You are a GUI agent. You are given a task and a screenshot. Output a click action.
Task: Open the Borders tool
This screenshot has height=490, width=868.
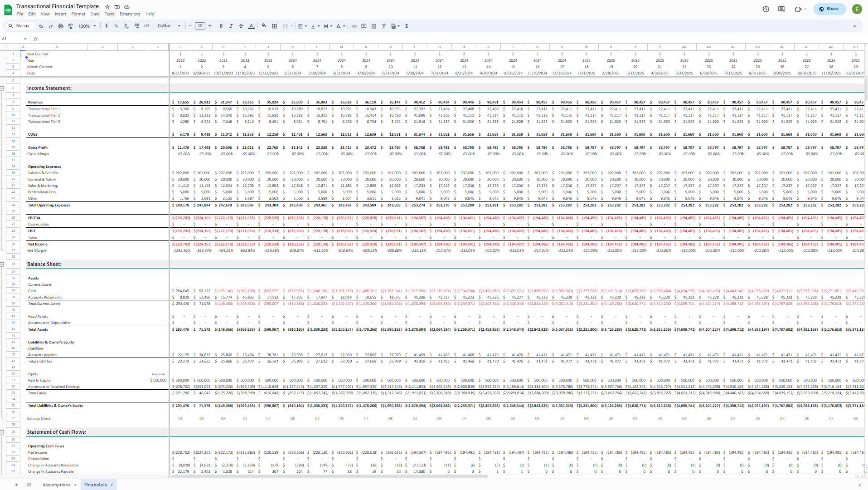pyautogui.click(x=275, y=26)
